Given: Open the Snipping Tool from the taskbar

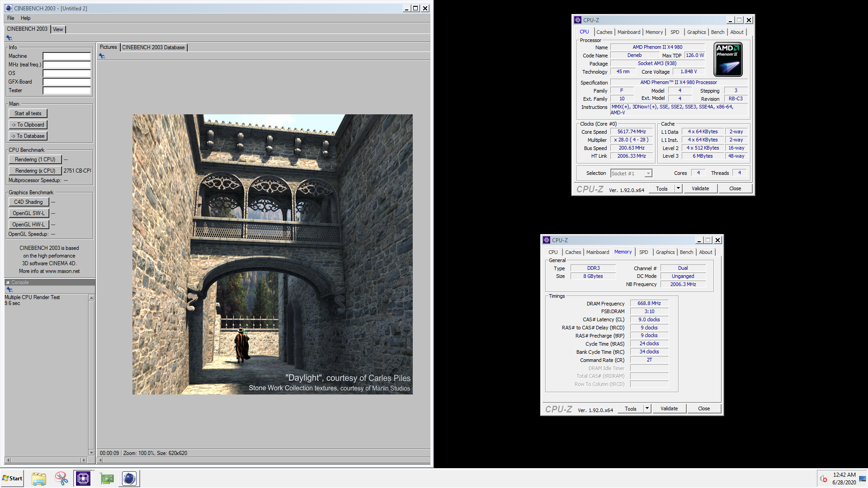Looking at the screenshot, I should click(61, 479).
